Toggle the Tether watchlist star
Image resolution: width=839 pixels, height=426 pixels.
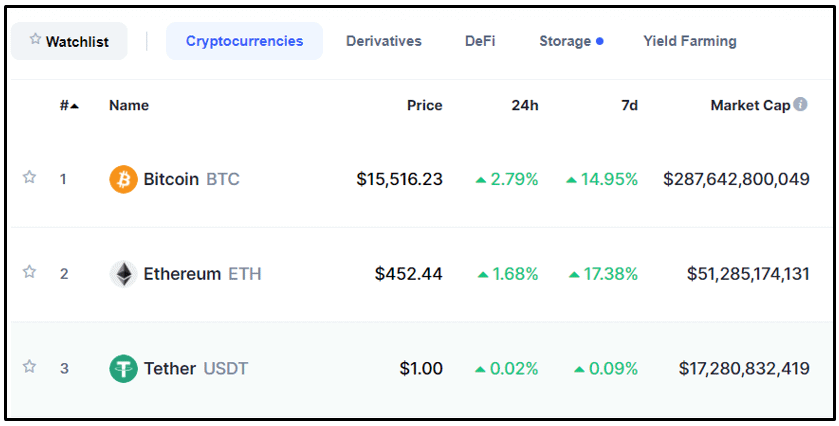pyautogui.click(x=29, y=367)
